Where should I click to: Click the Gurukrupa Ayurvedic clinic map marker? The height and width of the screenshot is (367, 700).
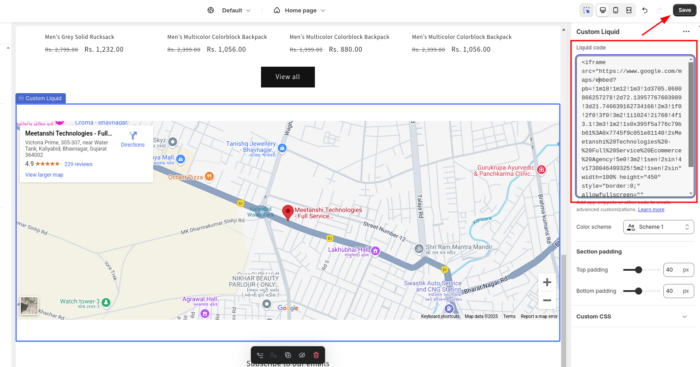pos(542,170)
